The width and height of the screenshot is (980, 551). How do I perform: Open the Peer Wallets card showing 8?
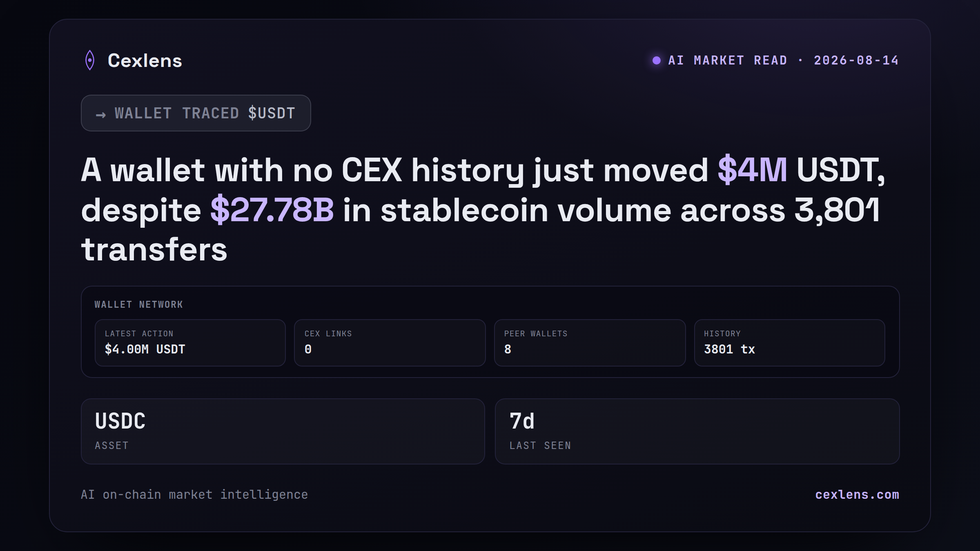590,343
